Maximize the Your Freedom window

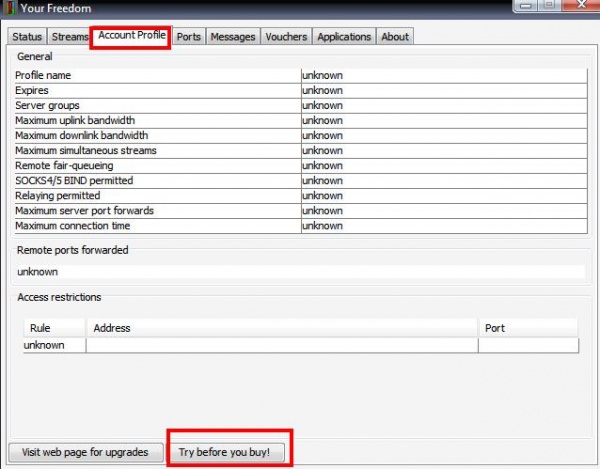point(549,5)
